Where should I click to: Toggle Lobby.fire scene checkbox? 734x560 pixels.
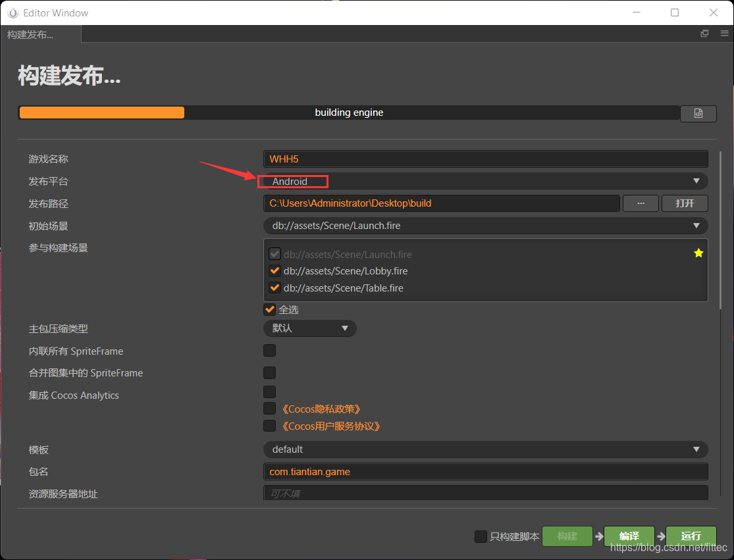(275, 271)
